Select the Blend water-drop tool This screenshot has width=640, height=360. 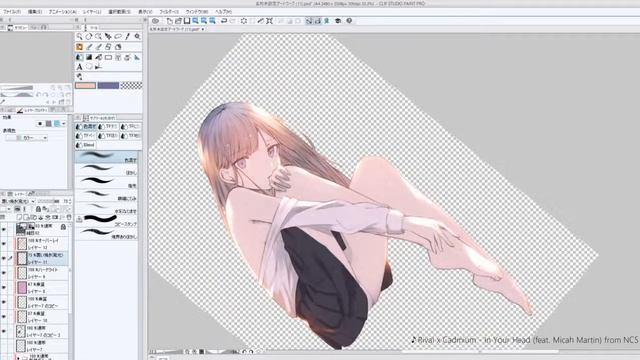click(80, 57)
